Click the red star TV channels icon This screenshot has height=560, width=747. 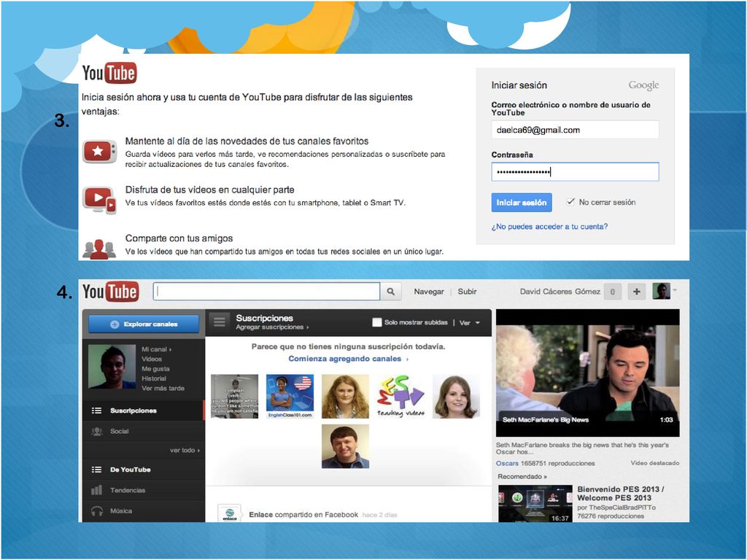[x=99, y=152]
